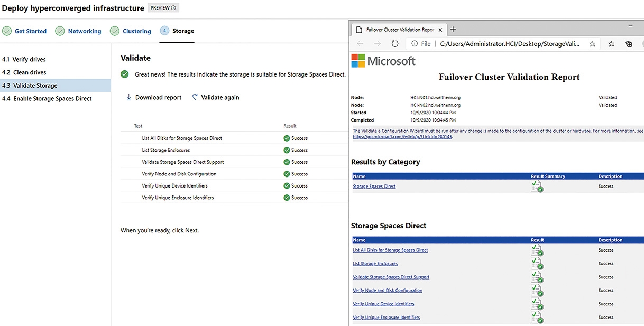Click report result icon for Verify Unique Enclosure Identifiers

pyautogui.click(x=537, y=317)
